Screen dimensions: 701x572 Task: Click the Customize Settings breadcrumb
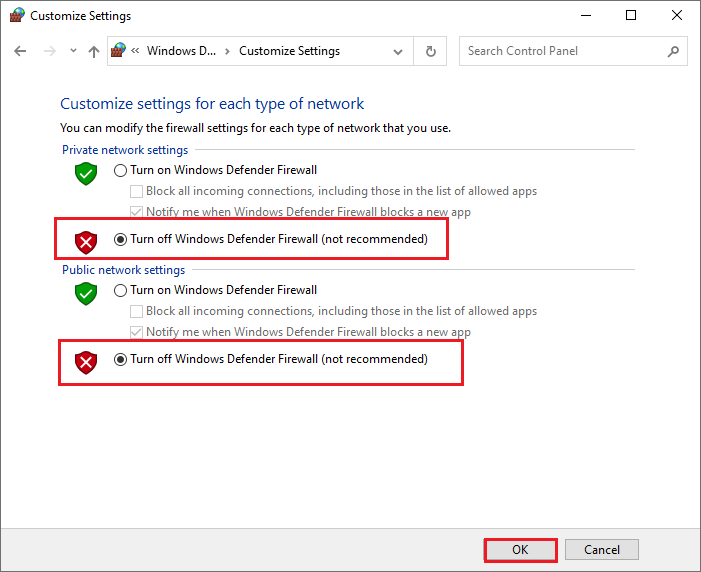[x=289, y=51]
